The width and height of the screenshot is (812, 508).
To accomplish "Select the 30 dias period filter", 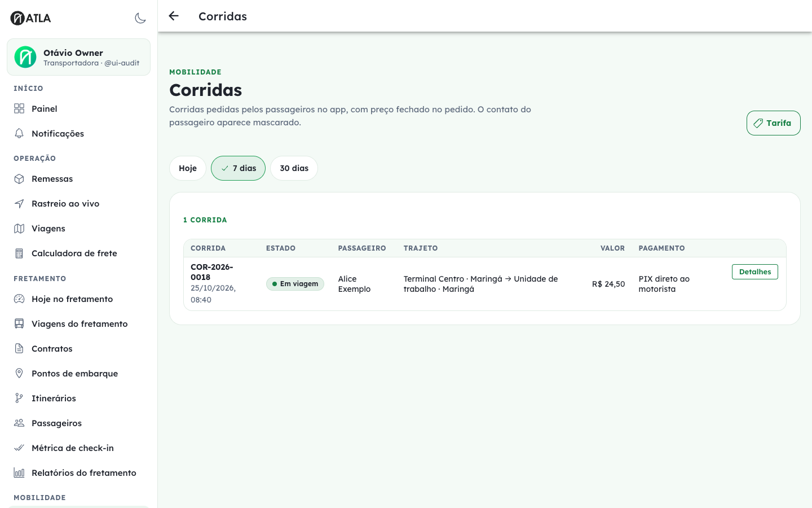I will pos(294,168).
